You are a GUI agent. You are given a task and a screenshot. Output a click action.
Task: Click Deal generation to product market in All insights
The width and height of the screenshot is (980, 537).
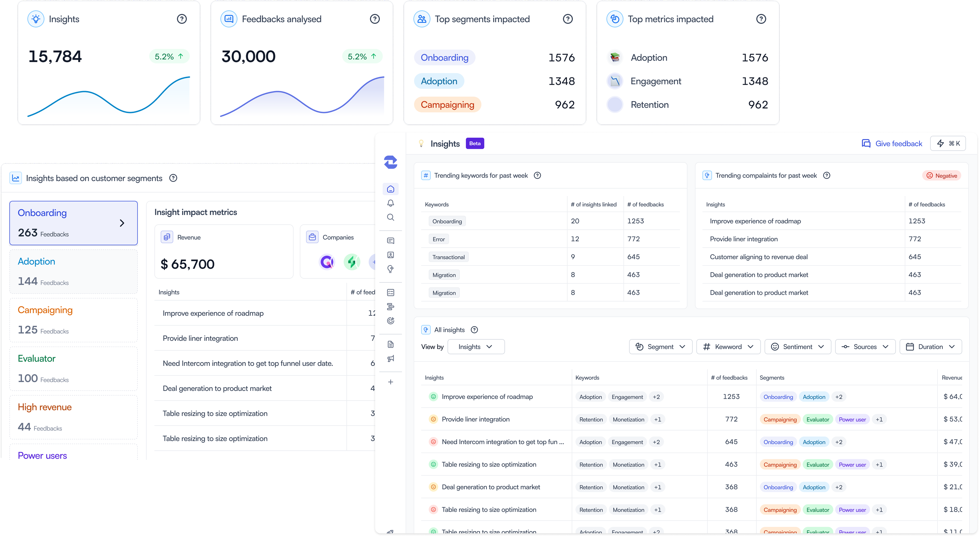tap(490, 487)
